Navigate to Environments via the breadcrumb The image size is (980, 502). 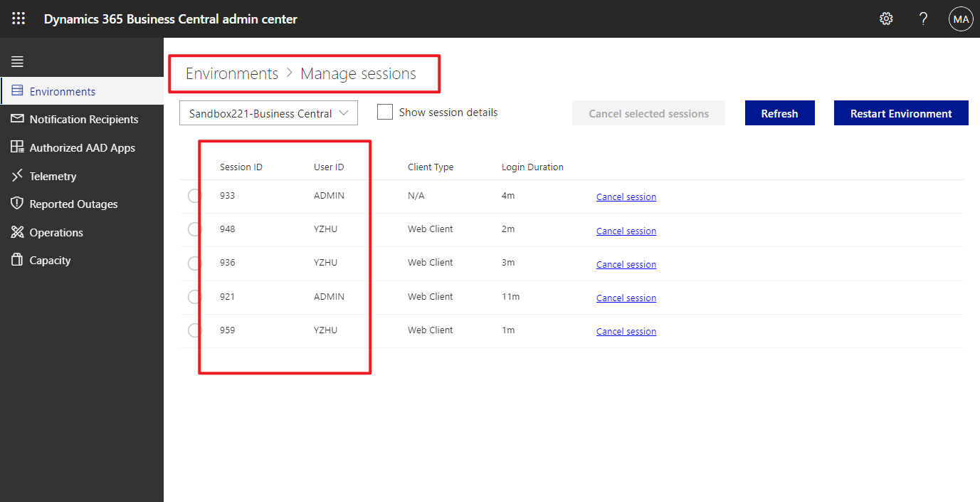click(231, 73)
